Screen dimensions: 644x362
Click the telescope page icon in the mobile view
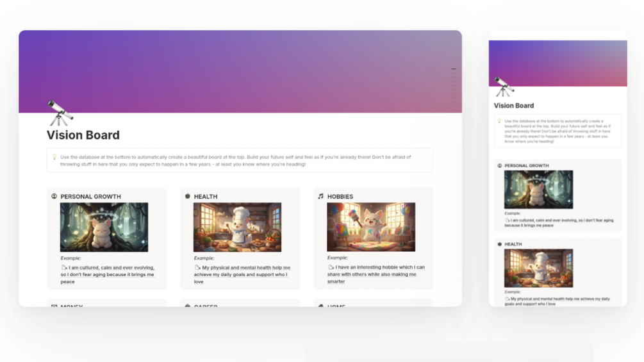[504, 86]
